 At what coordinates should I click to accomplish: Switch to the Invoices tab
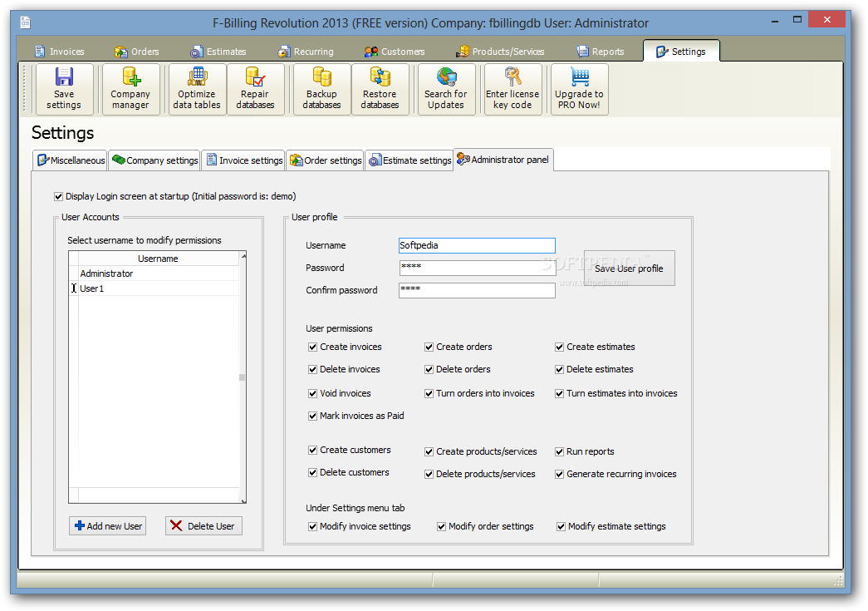pyautogui.click(x=60, y=52)
